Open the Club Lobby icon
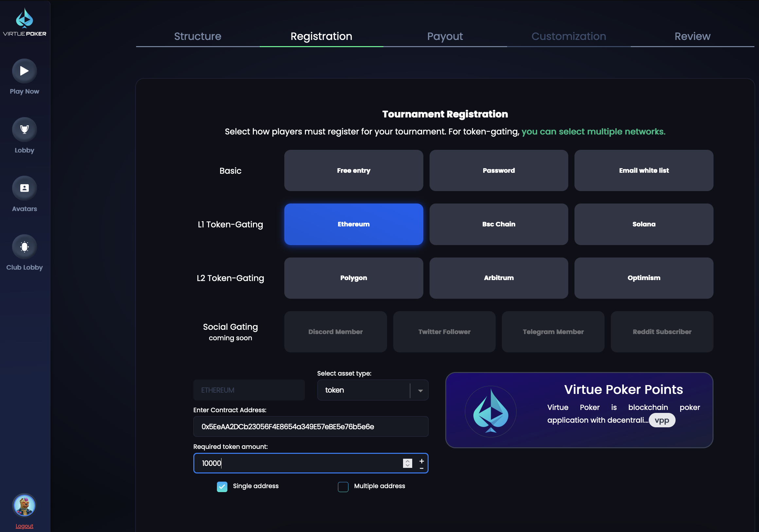Screen dimensions: 759x532 pos(25,246)
